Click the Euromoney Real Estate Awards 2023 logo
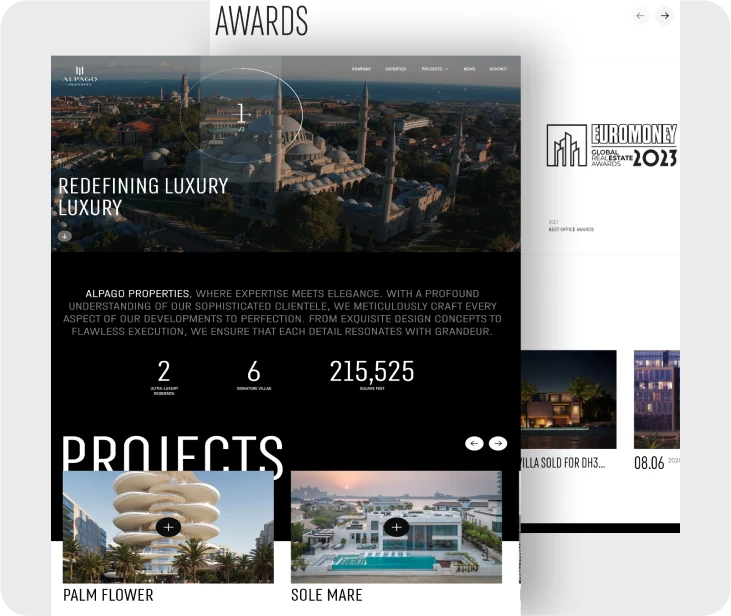 point(611,146)
